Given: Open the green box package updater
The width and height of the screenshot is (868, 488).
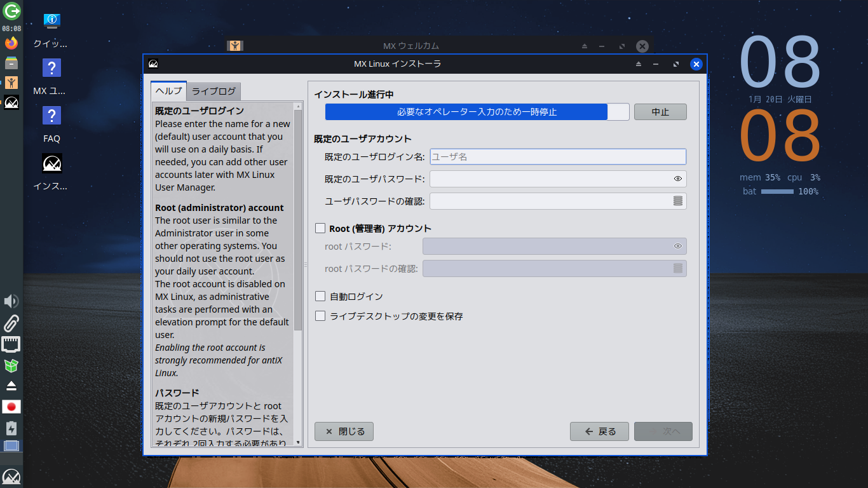Looking at the screenshot, I should tap(11, 365).
